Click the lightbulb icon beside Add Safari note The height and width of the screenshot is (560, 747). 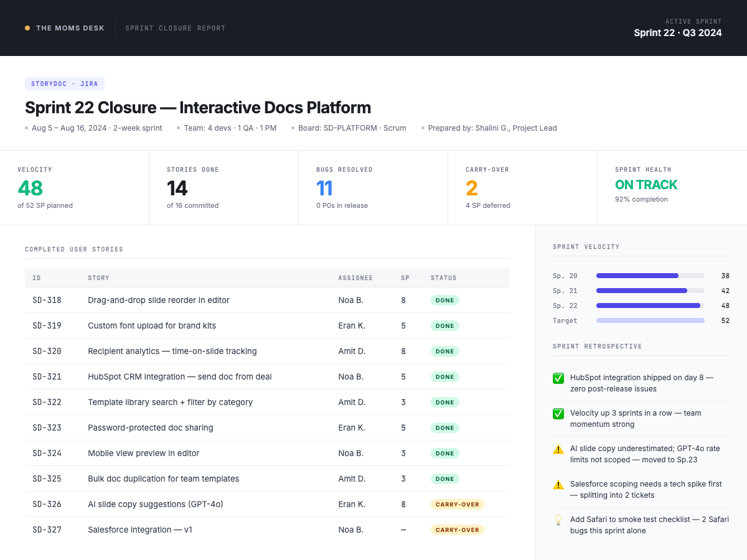click(558, 520)
